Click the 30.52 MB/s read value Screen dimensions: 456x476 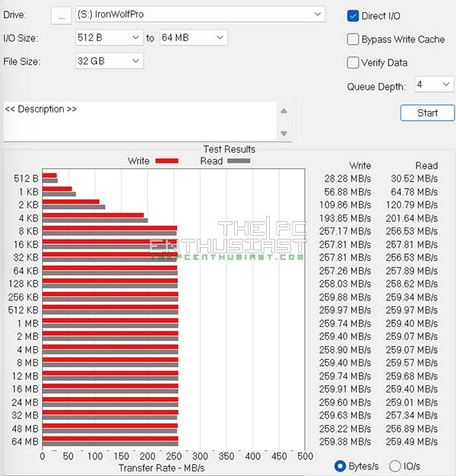coord(414,179)
